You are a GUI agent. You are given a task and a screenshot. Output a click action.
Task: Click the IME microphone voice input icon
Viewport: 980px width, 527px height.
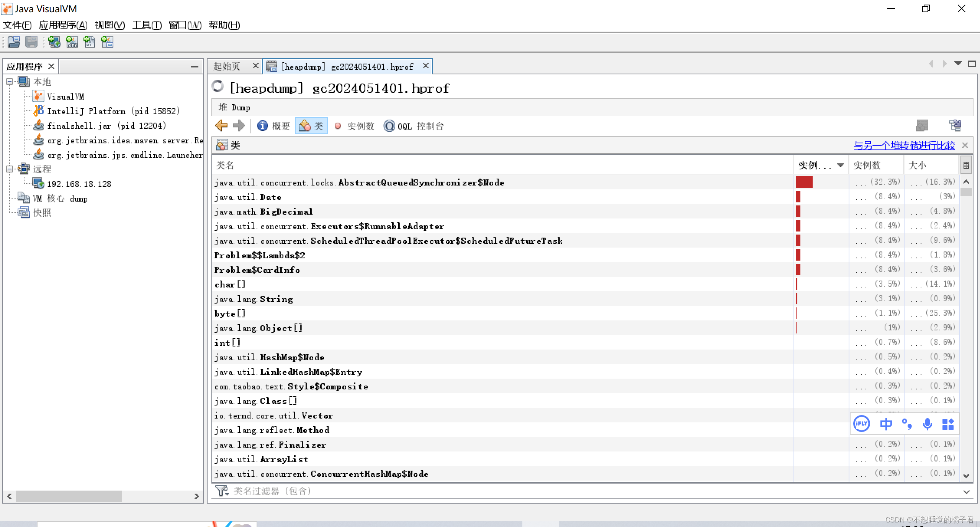(x=927, y=424)
